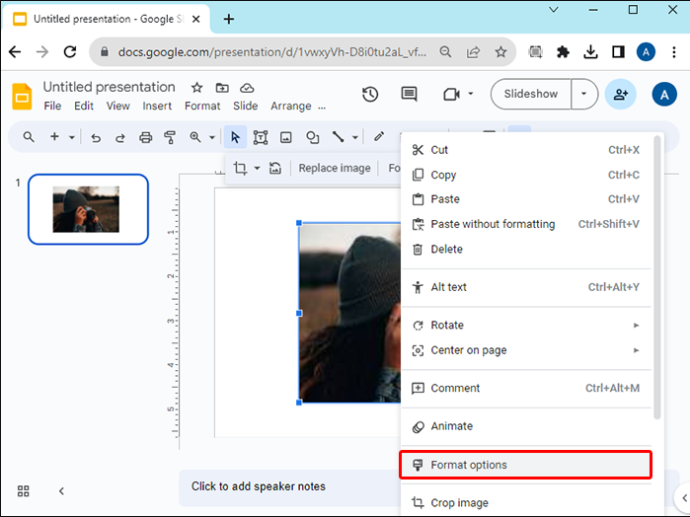Click the print icon in toolbar
690x517 pixels.
(146, 137)
